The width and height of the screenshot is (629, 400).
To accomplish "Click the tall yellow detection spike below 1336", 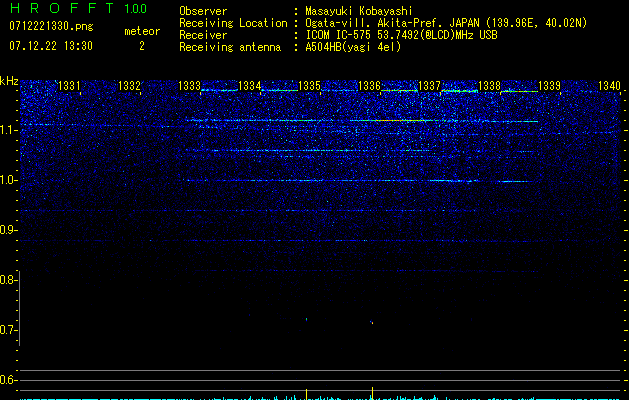I will pos(372,393).
